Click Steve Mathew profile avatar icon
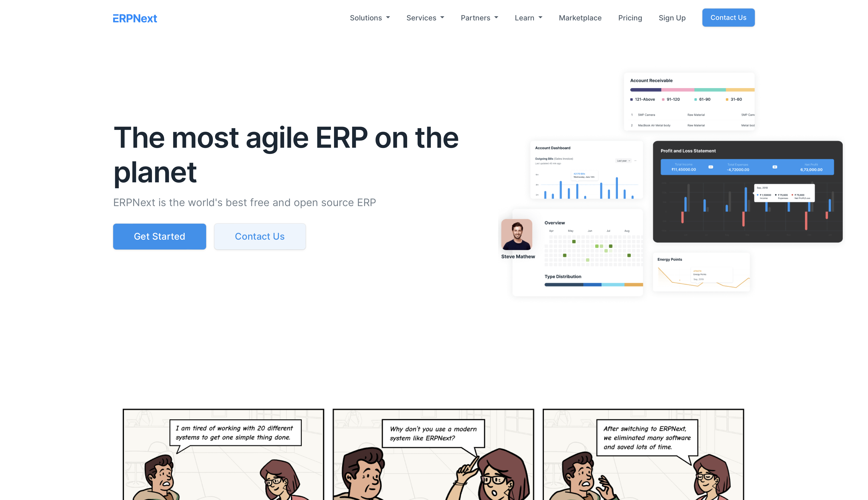 pyautogui.click(x=517, y=234)
